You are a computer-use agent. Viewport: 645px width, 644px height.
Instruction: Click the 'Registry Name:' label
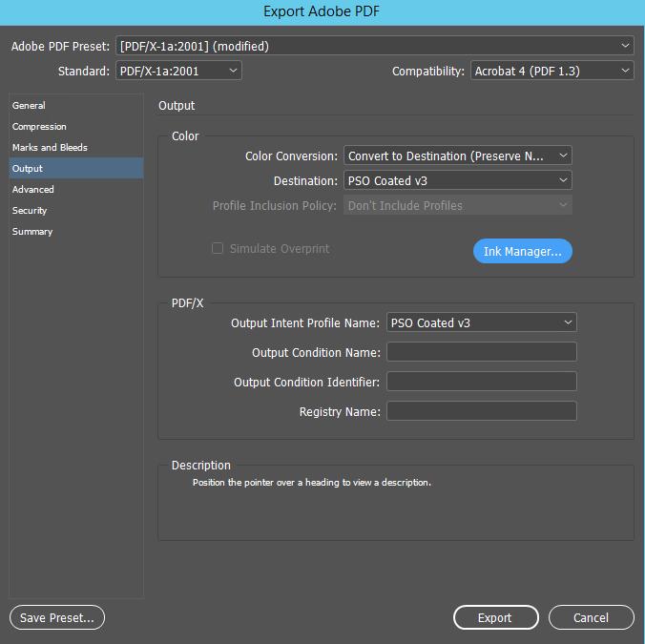(340, 411)
